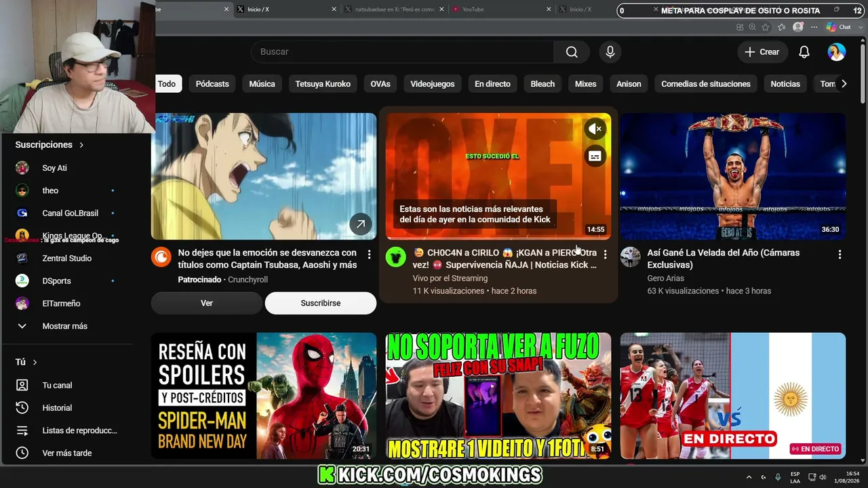Click the Crunchyroll advertiser avatar

point(161,257)
